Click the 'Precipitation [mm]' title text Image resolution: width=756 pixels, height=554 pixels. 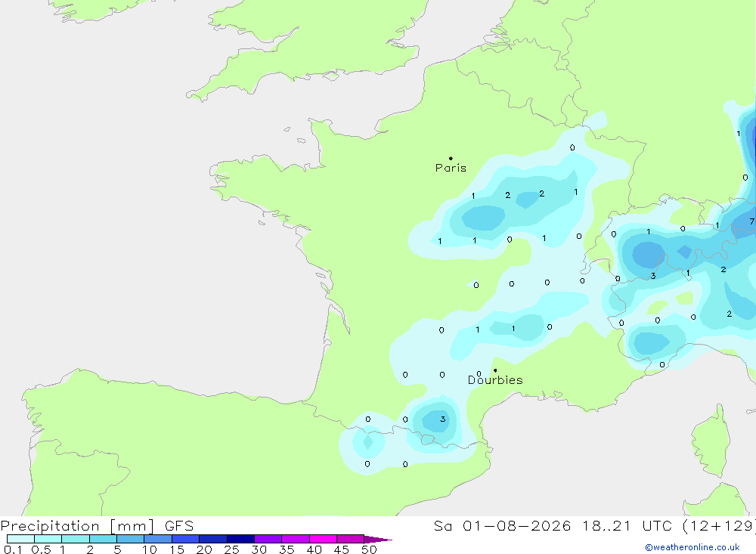pyautogui.click(x=78, y=526)
